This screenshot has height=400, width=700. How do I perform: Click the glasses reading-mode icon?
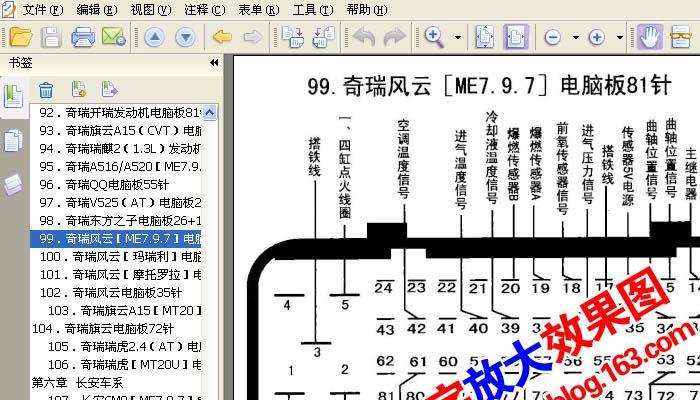(681, 37)
